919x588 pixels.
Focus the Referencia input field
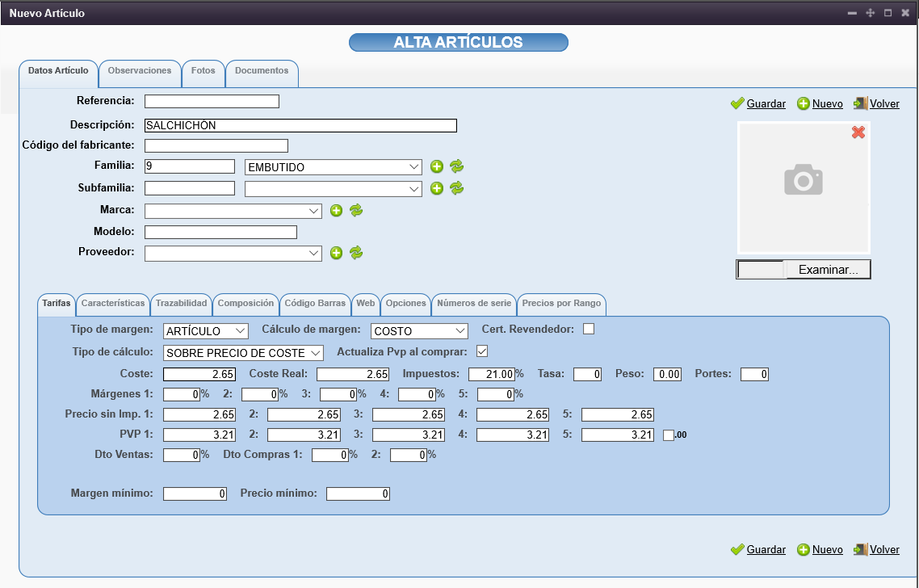(212, 102)
